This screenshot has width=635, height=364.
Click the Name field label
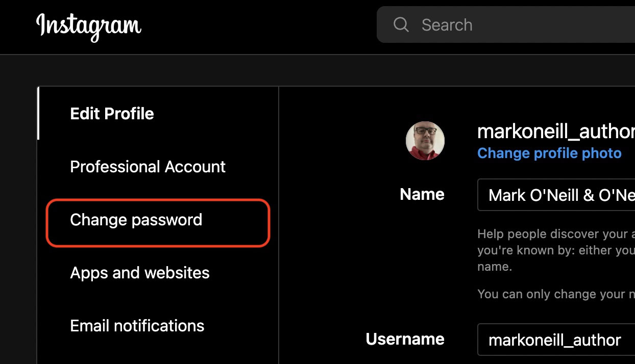[x=422, y=194]
